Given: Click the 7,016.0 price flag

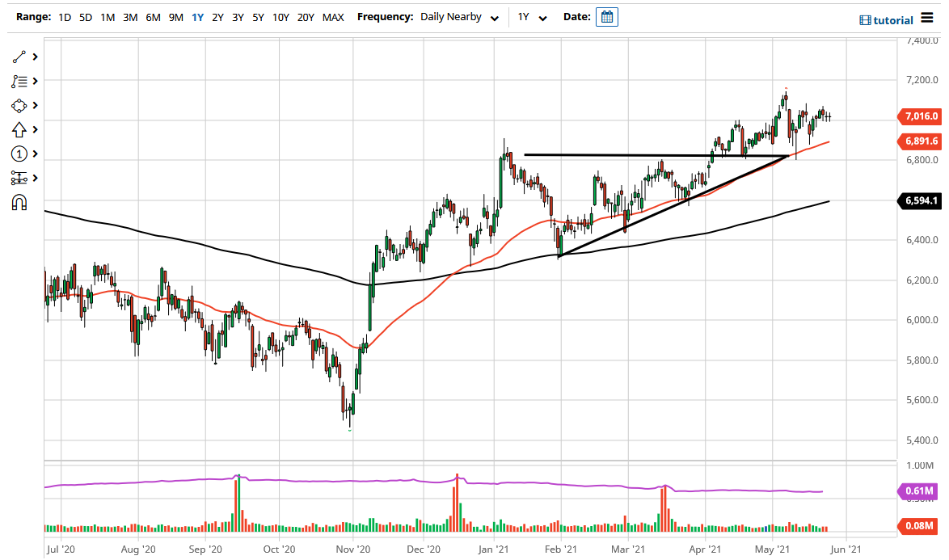Looking at the screenshot, I should [x=920, y=116].
